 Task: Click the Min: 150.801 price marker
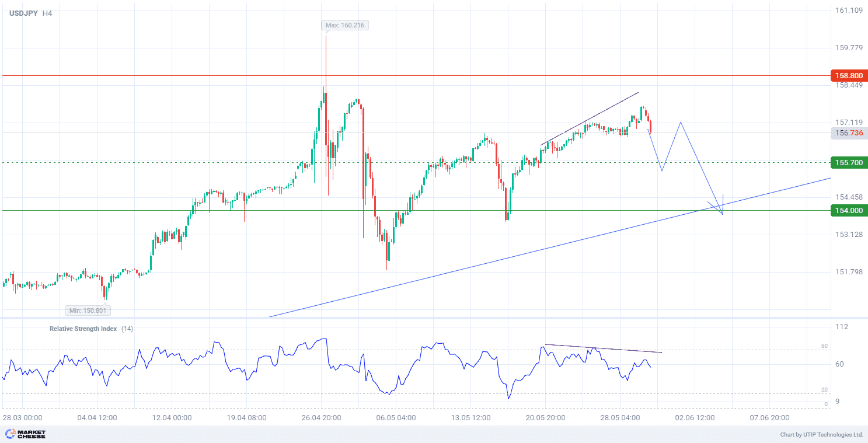pyautogui.click(x=89, y=311)
